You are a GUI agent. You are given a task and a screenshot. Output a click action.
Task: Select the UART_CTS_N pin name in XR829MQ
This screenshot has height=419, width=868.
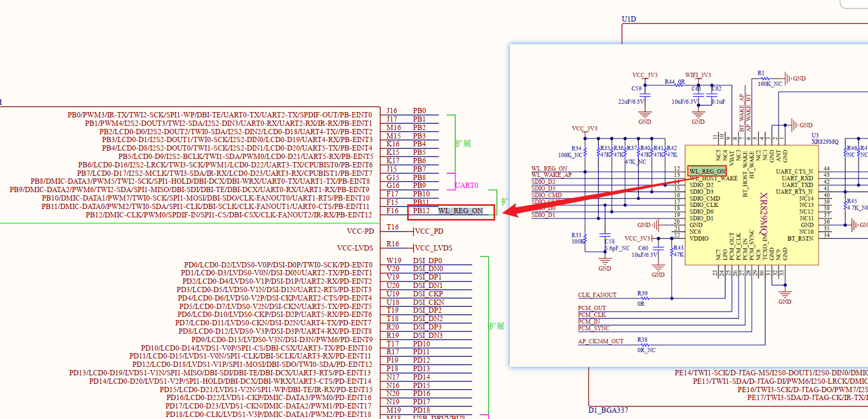click(794, 172)
